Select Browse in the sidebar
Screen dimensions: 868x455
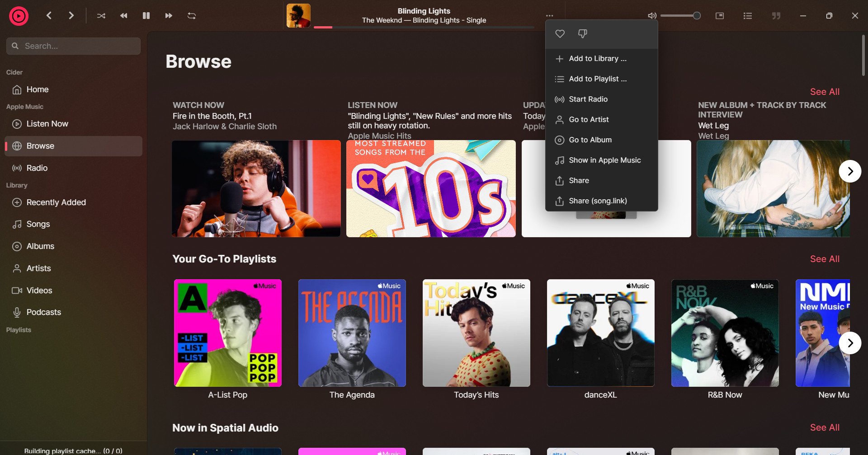pyautogui.click(x=73, y=146)
